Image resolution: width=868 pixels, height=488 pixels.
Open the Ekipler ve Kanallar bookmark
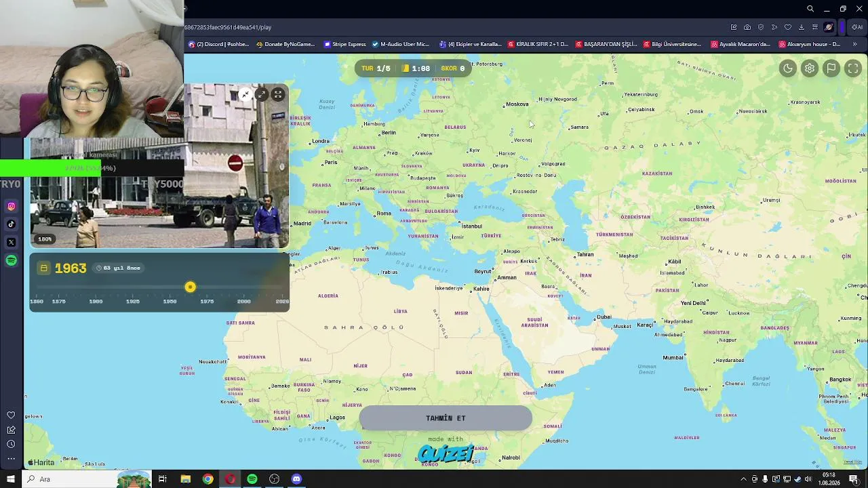tap(471, 44)
